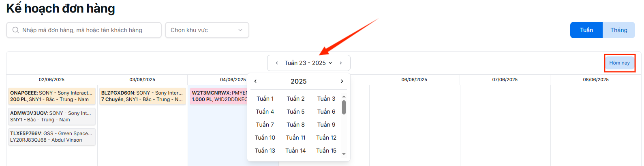
Task: Click the Hôm nay button
Action: click(619, 63)
